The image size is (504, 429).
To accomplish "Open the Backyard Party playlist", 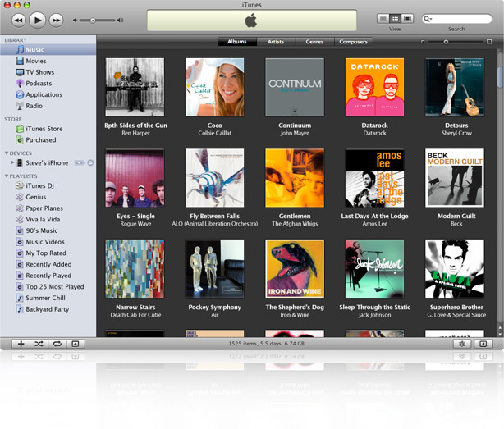I will point(48,309).
